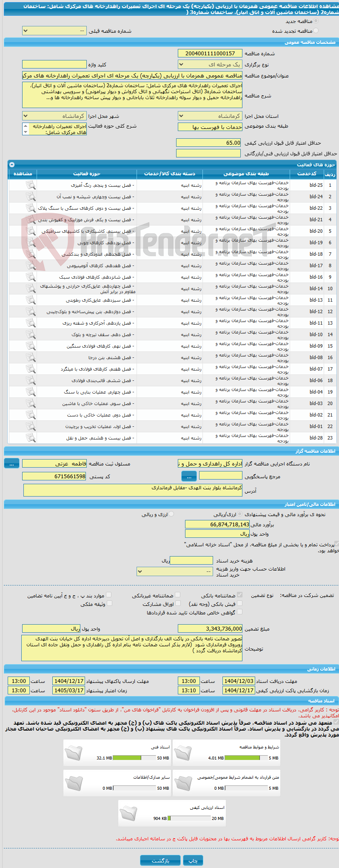The width and height of the screenshot is (339, 868).
Task: Open the view icon in row bld-08
Action: 30,357
